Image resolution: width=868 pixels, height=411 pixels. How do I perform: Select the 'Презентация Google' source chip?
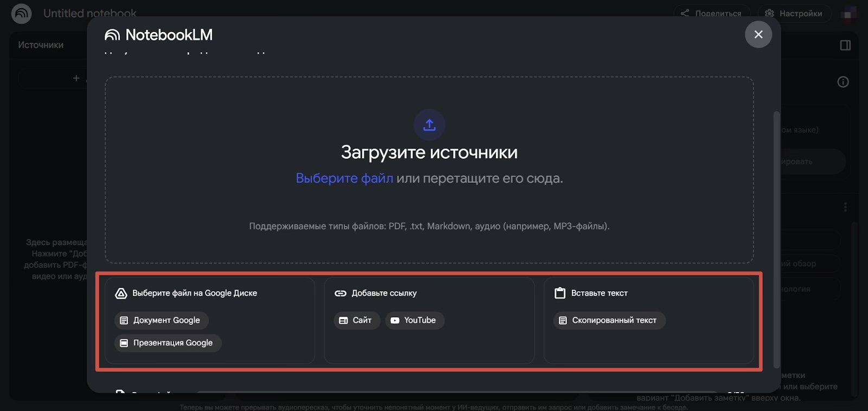click(168, 343)
